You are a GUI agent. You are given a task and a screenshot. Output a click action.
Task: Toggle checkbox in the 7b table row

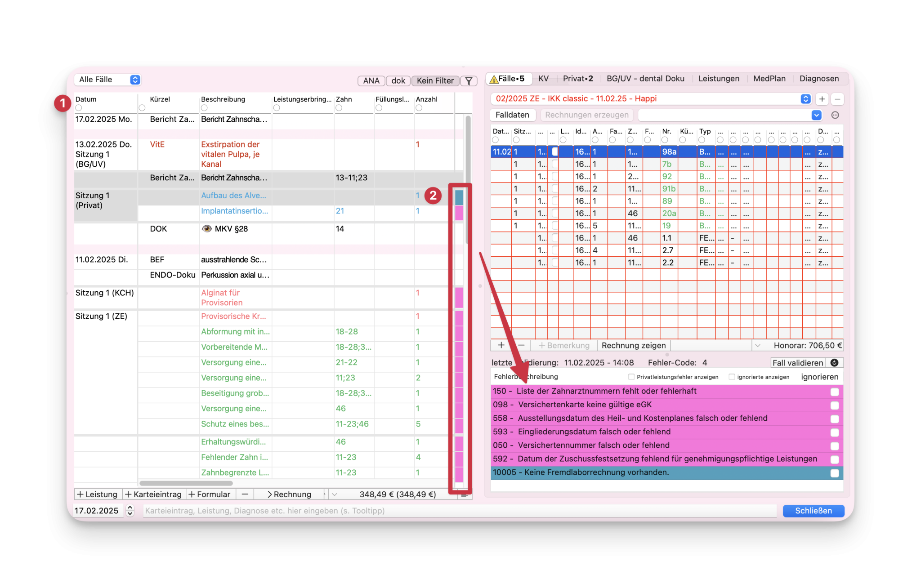point(555,164)
